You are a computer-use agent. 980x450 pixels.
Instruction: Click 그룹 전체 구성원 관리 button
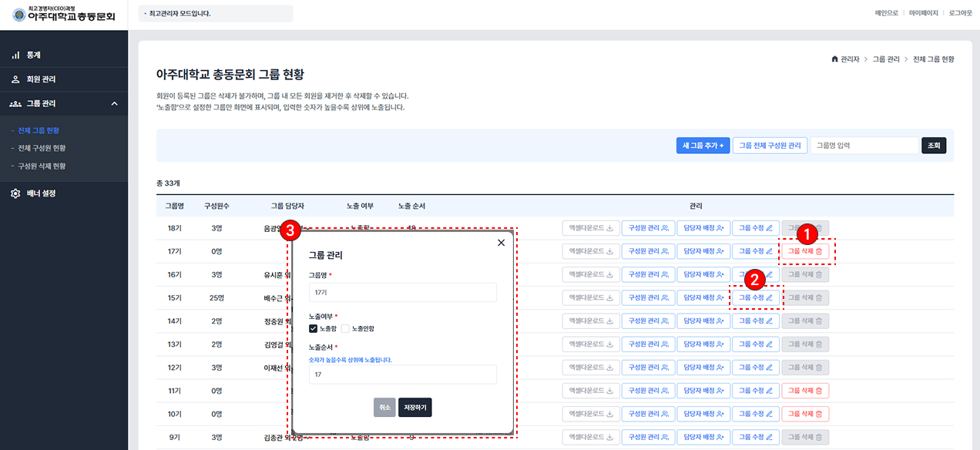click(x=769, y=145)
